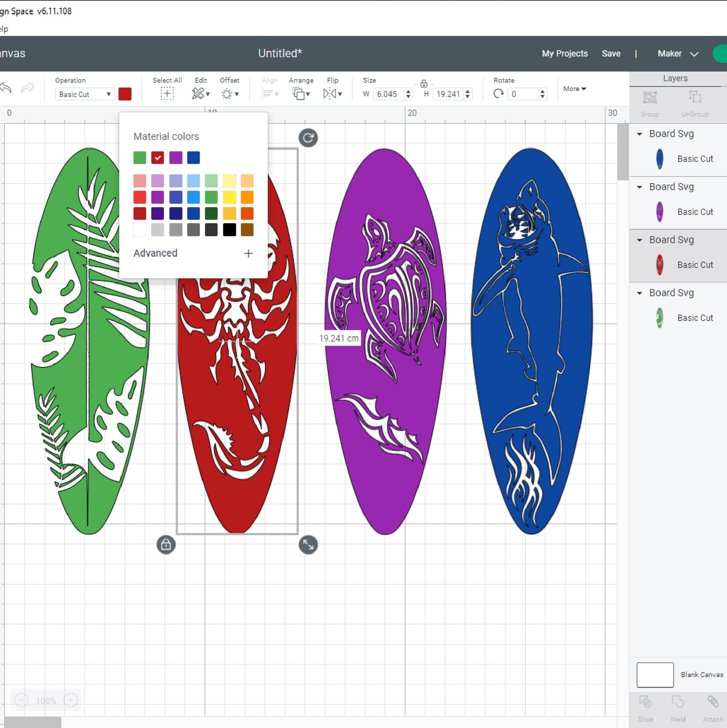Pick the yellow color swatch in Material colors
This screenshot has height=728, width=727.
pos(229,197)
